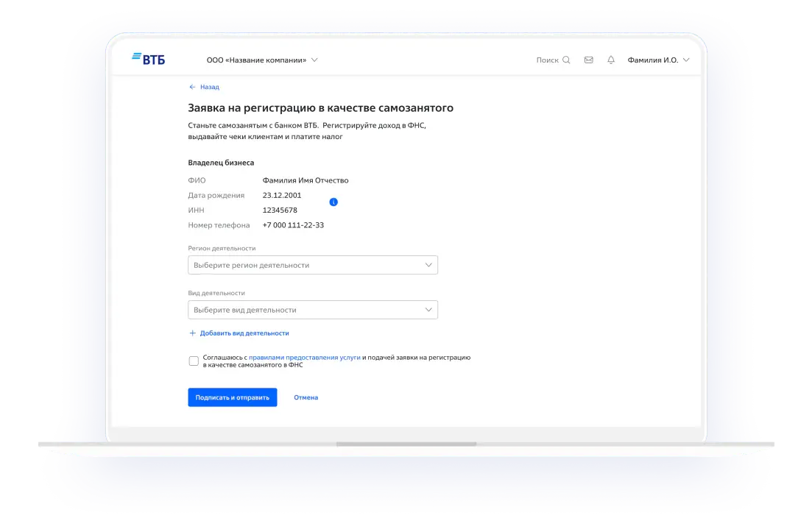The width and height of the screenshot is (812, 524).
Task: Click the VTB logo
Action: (x=148, y=60)
